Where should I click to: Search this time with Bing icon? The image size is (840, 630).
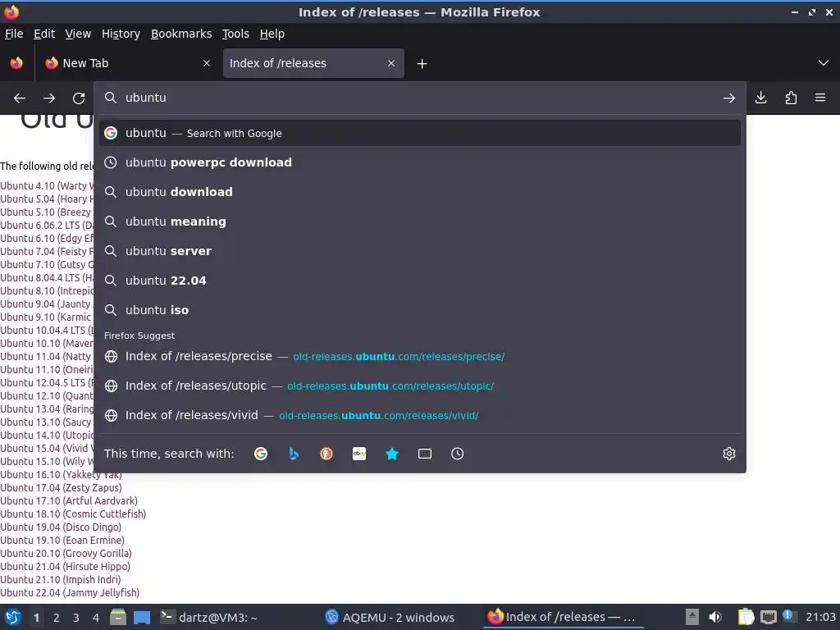294,454
